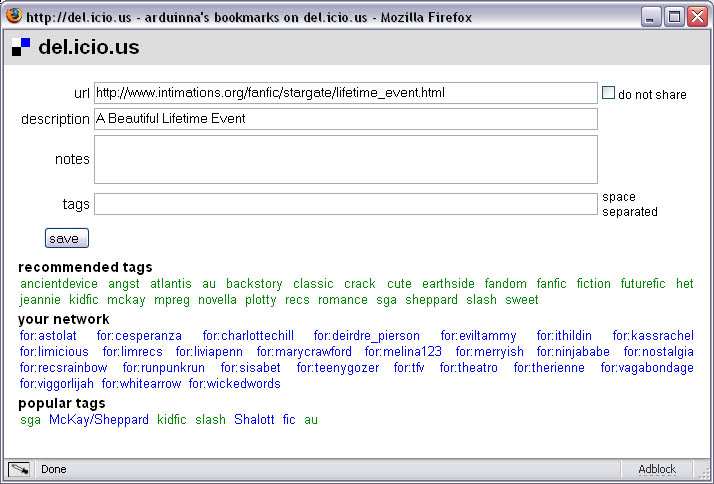Image resolution: width=714 pixels, height=484 pixels.
Task: Add the recommended tag ancientdevice
Action: pyautogui.click(x=59, y=284)
